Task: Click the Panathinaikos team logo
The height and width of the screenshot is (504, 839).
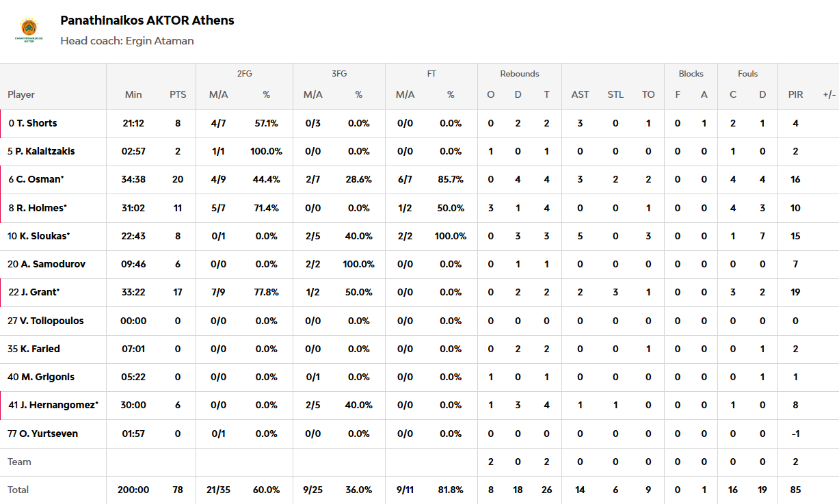Action: 29,31
